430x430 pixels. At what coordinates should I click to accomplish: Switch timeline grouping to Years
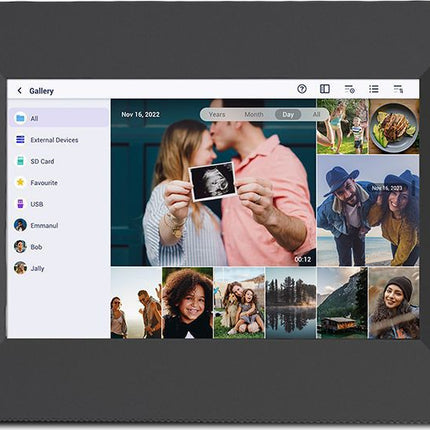pyautogui.click(x=217, y=114)
